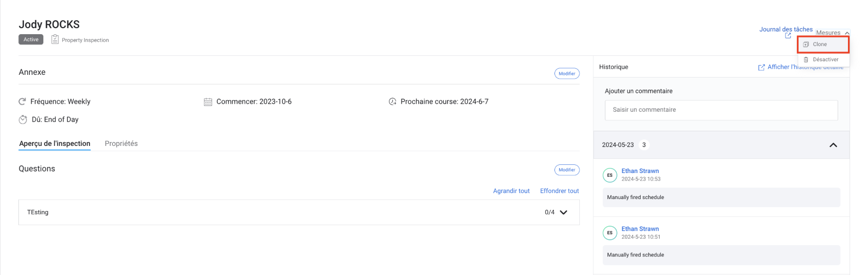Select Clone from the Mesures menu

pos(820,44)
